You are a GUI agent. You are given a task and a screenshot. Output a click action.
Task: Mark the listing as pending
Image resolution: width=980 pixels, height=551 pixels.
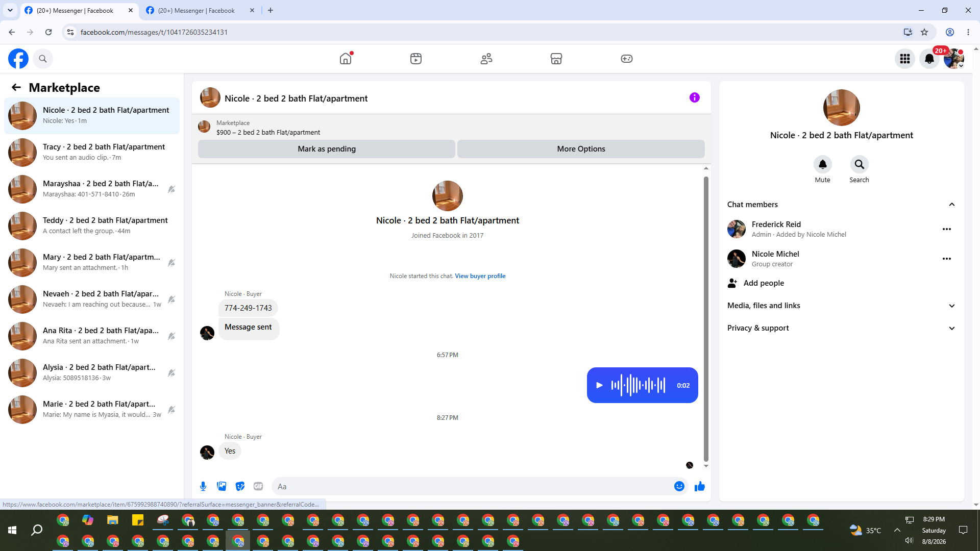(x=327, y=149)
